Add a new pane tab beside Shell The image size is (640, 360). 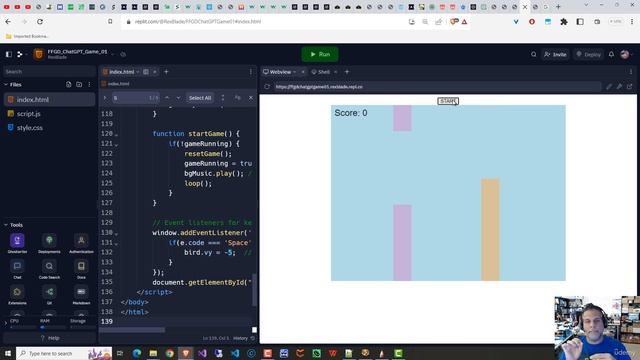click(x=347, y=72)
